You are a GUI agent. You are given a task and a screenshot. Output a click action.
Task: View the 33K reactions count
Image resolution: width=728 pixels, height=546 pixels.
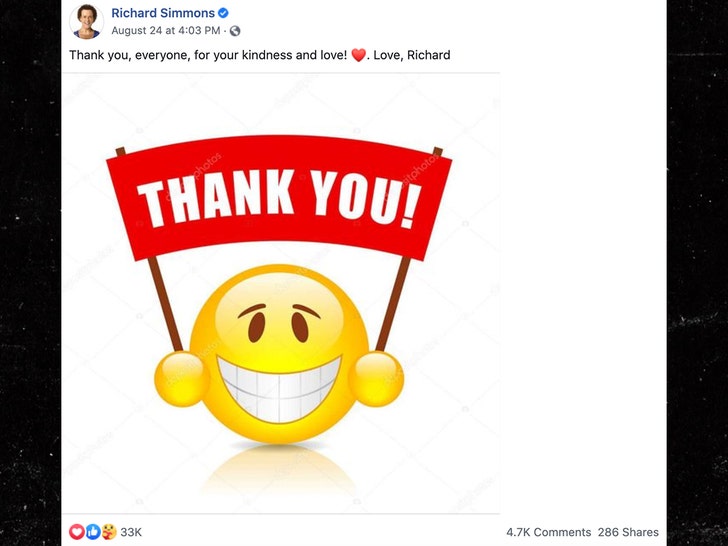(131, 532)
